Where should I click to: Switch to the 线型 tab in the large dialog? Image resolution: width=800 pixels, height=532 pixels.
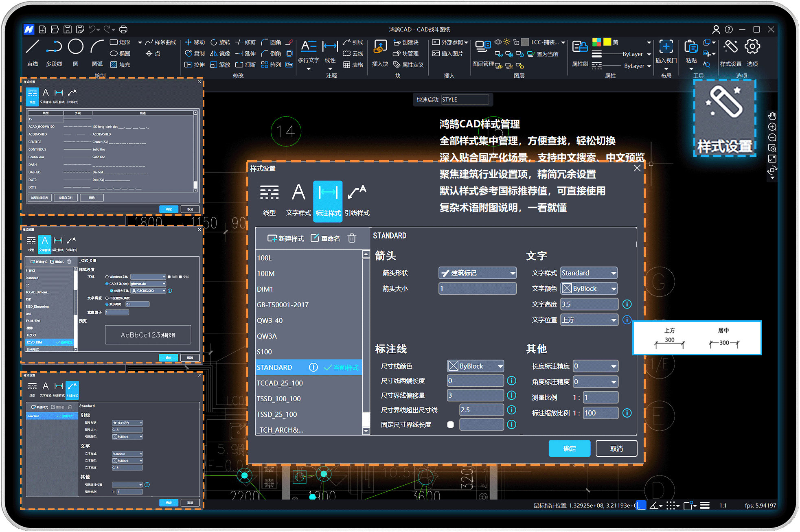[269, 201]
